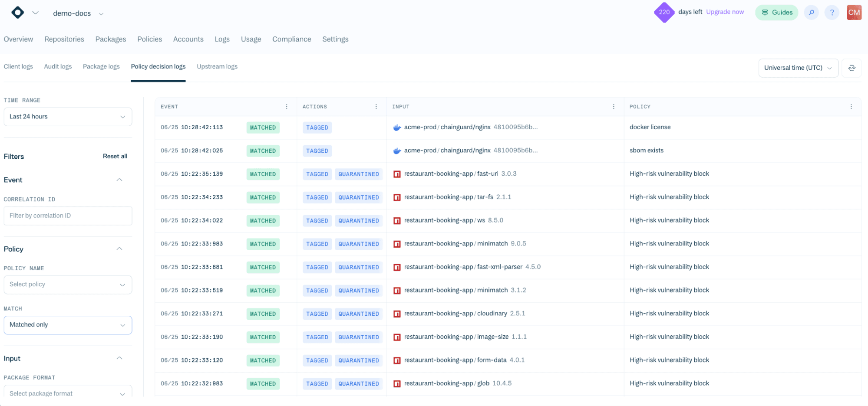Click the search magnifier icon

click(811, 13)
